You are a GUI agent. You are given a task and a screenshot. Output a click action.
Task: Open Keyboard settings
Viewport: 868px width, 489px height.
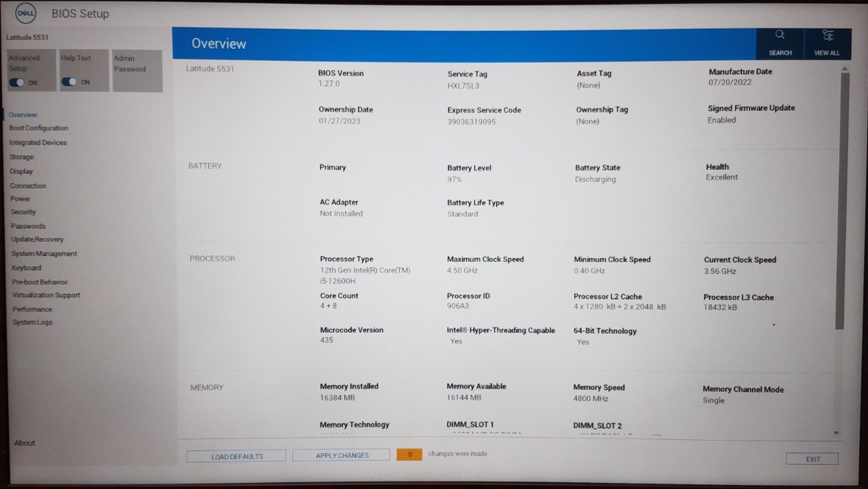27,268
